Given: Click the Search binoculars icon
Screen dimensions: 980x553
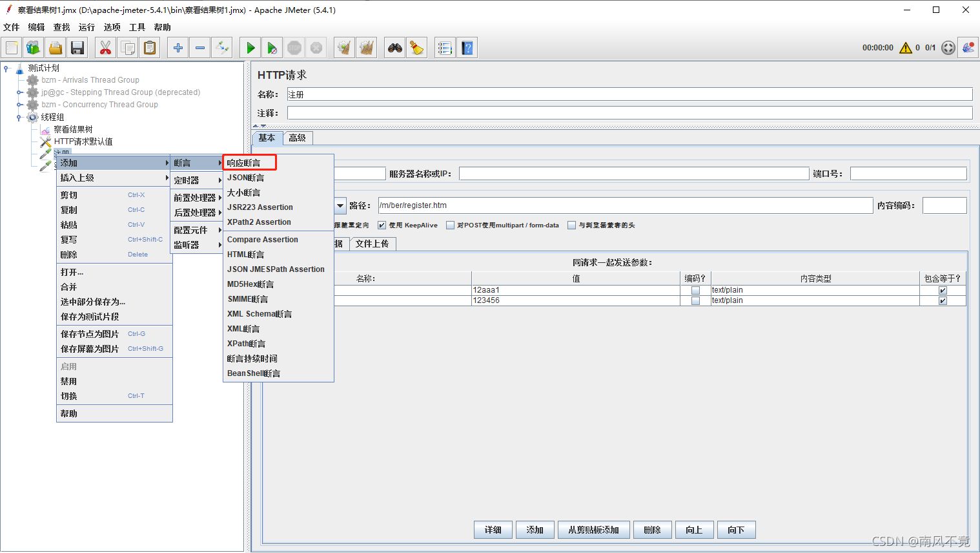Looking at the screenshot, I should tap(395, 48).
